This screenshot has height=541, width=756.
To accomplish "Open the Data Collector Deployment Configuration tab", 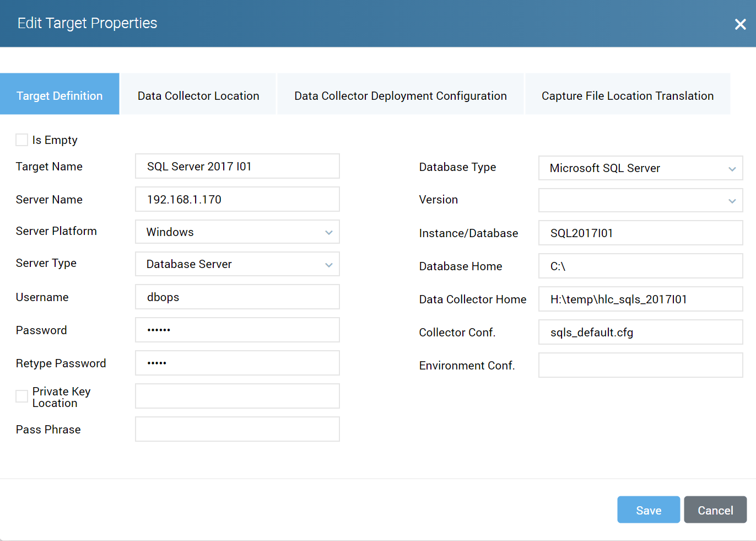I will (x=401, y=95).
